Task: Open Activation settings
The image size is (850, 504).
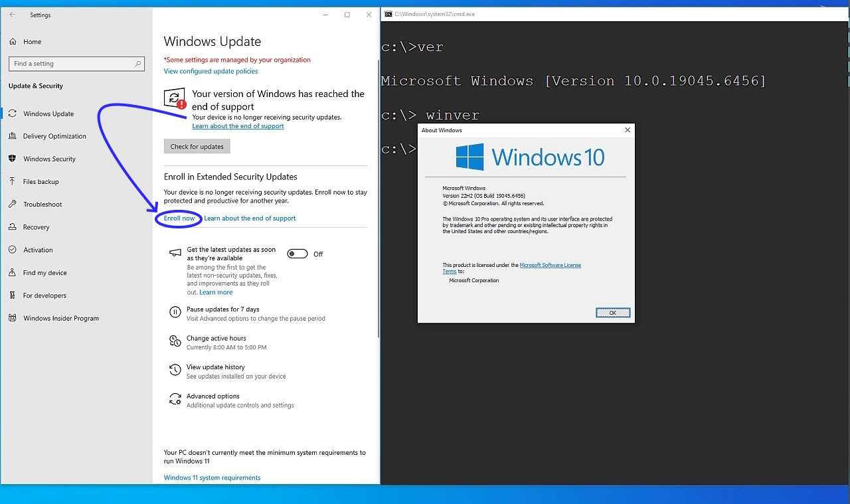Action: point(38,250)
